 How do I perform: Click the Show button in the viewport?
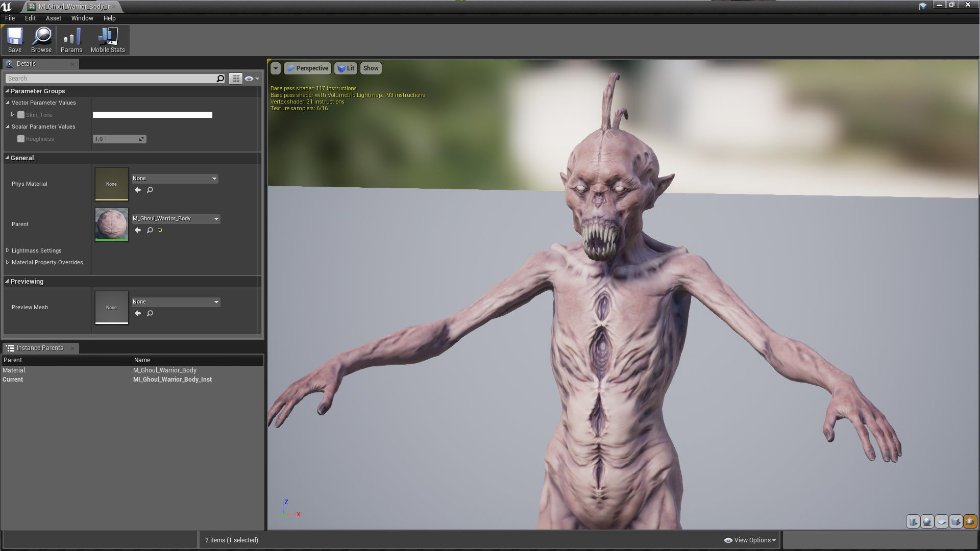[x=371, y=68]
